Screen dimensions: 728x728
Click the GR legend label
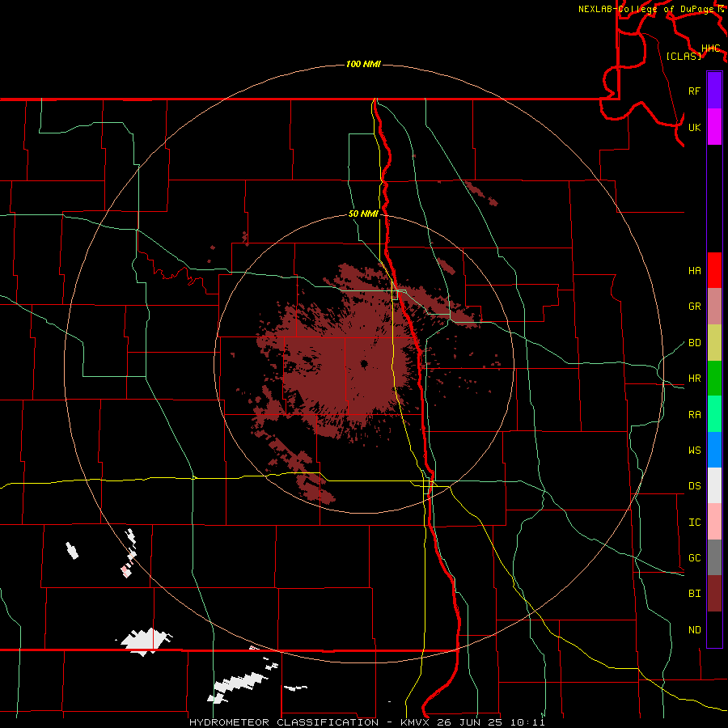tap(694, 307)
